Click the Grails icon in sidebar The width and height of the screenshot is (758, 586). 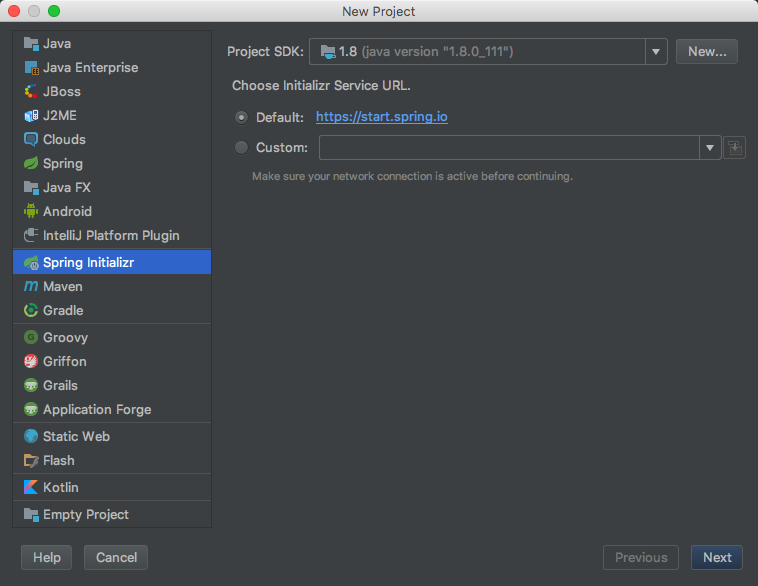click(x=31, y=385)
